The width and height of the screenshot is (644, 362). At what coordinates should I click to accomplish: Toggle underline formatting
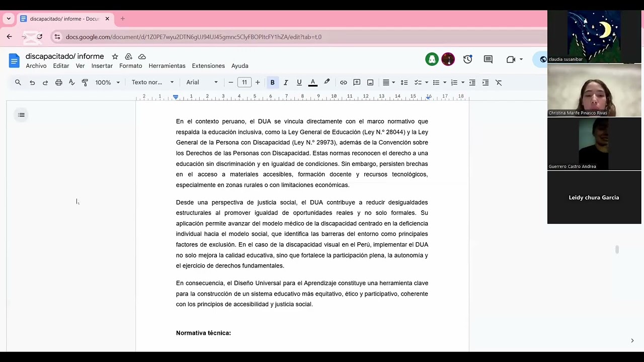tap(299, 82)
